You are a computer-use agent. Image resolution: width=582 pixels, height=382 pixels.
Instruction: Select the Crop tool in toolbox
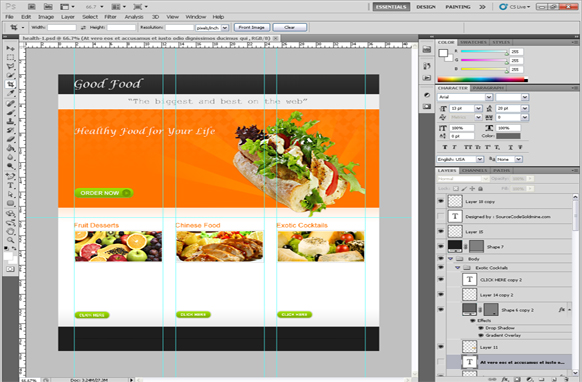[10, 85]
